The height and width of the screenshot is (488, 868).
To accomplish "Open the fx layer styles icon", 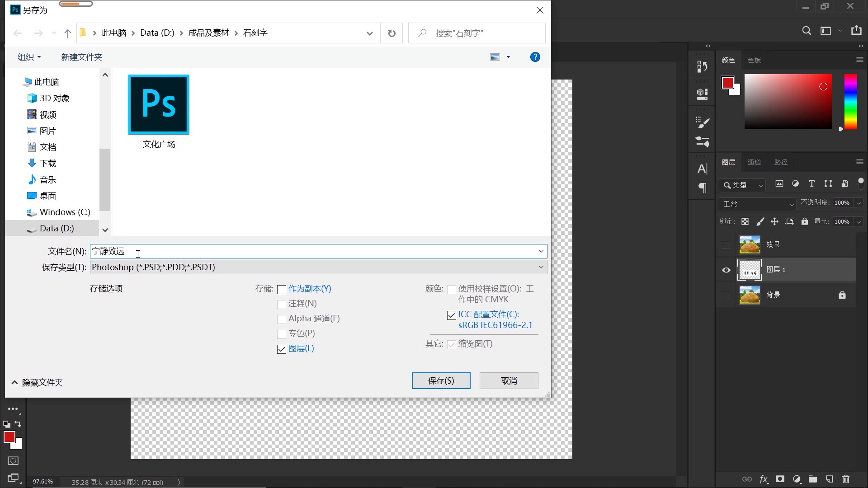I will point(764,479).
